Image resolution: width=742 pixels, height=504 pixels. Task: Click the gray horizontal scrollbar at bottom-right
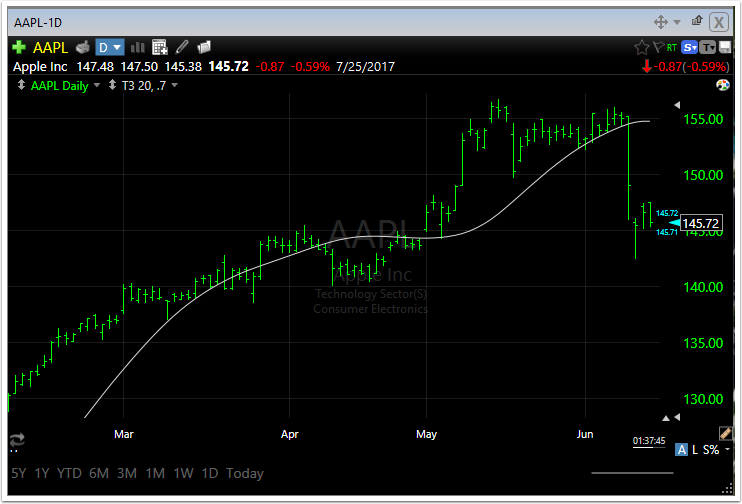pyautogui.click(x=632, y=472)
